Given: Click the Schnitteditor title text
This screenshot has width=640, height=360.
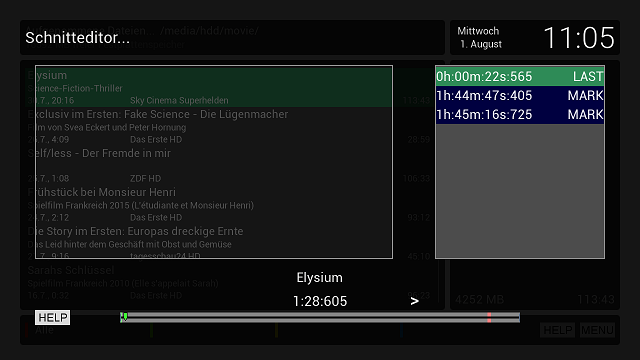Looking at the screenshot, I should click(78, 38).
